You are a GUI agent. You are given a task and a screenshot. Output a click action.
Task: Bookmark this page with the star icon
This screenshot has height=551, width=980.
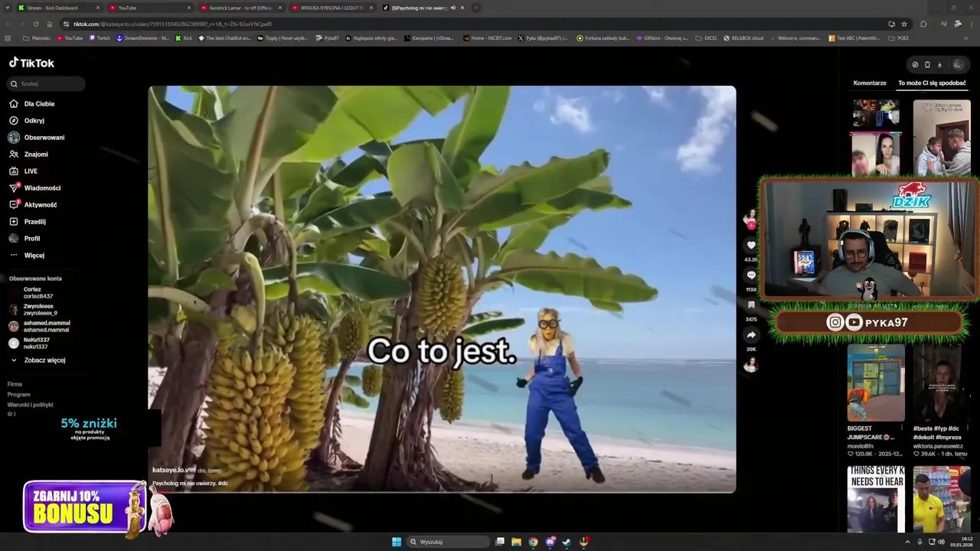pos(904,24)
